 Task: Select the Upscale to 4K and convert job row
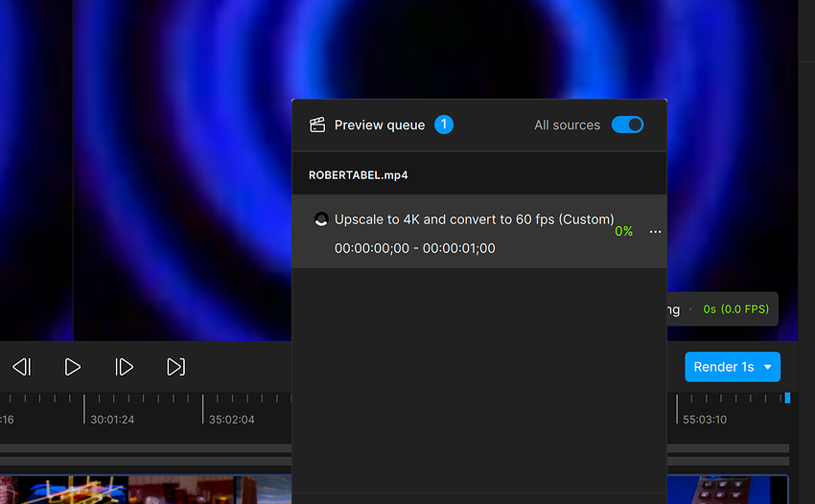[x=479, y=232]
